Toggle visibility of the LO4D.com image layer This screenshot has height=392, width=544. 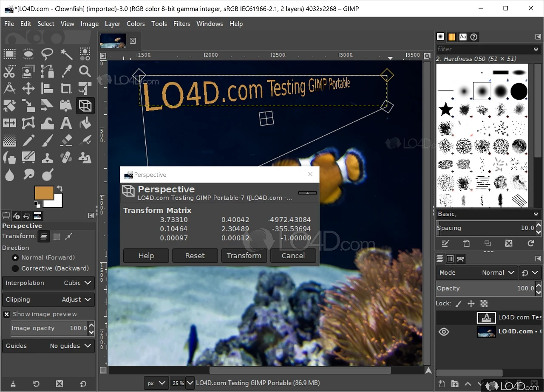coord(444,332)
